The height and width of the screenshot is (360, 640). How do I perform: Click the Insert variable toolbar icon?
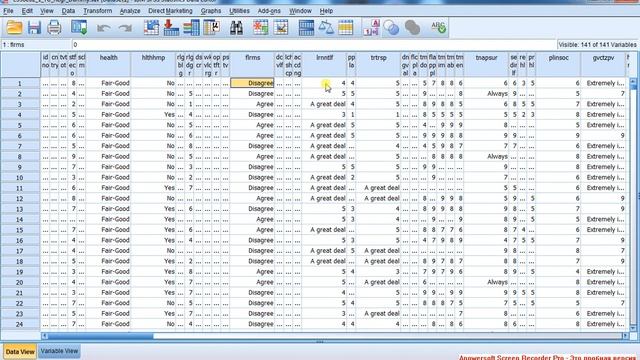(x=281, y=27)
